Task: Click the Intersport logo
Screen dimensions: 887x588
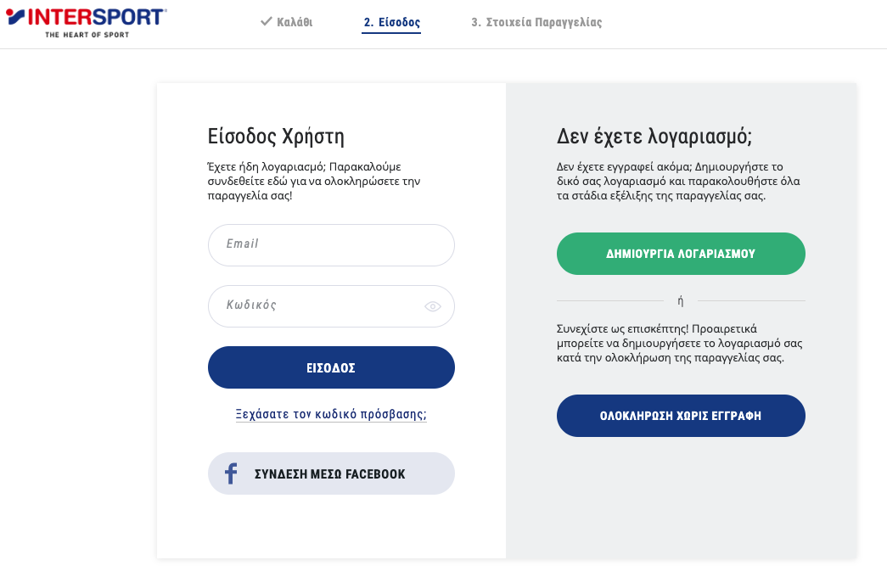Action: [86, 23]
